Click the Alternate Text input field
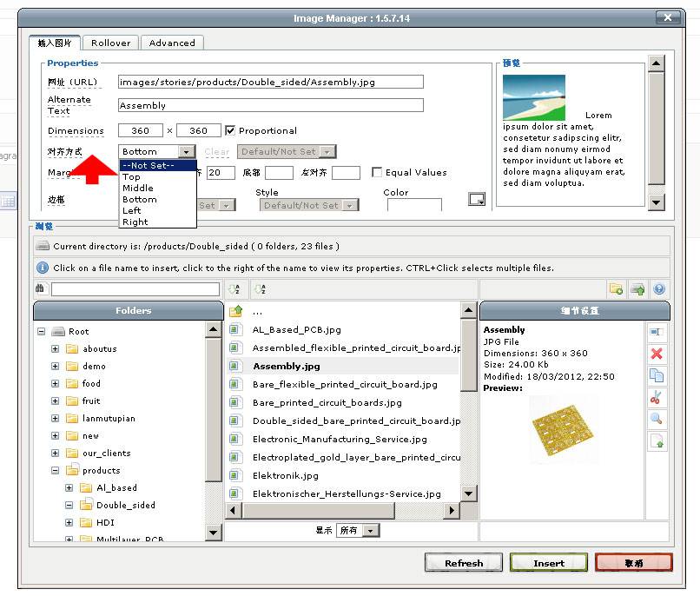Image resolution: width=700 pixels, height=596 pixels. pyautogui.click(x=270, y=105)
